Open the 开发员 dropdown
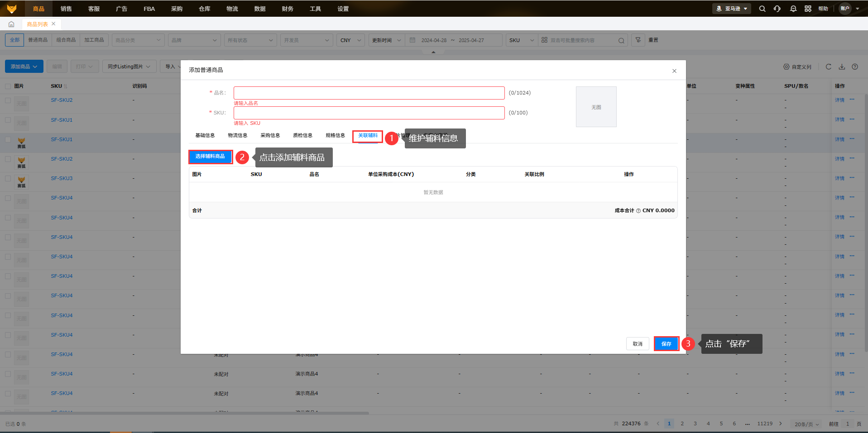The height and width of the screenshot is (433, 868). click(x=307, y=40)
